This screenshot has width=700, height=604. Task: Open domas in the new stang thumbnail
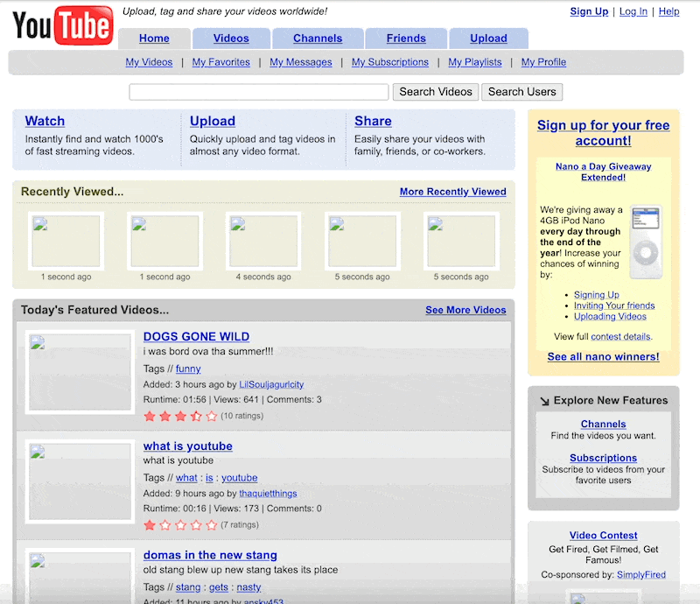point(80,576)
